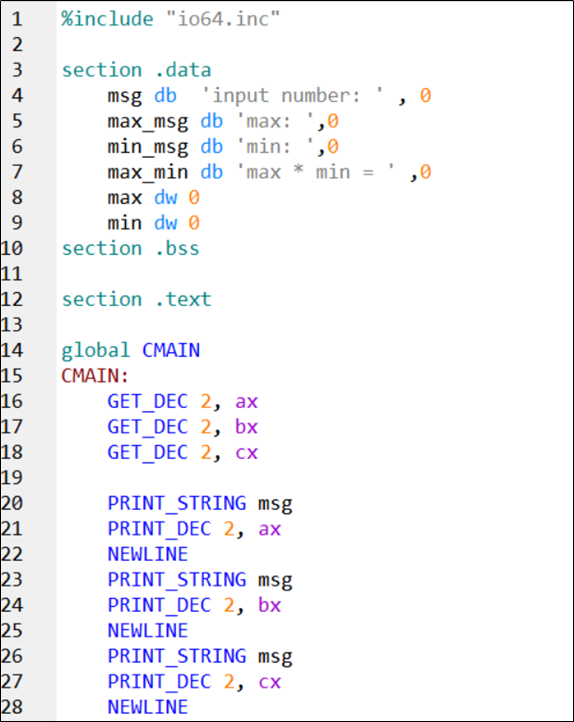
Task: Click 'max dw 0' on line 8
Action: point(154,198)
